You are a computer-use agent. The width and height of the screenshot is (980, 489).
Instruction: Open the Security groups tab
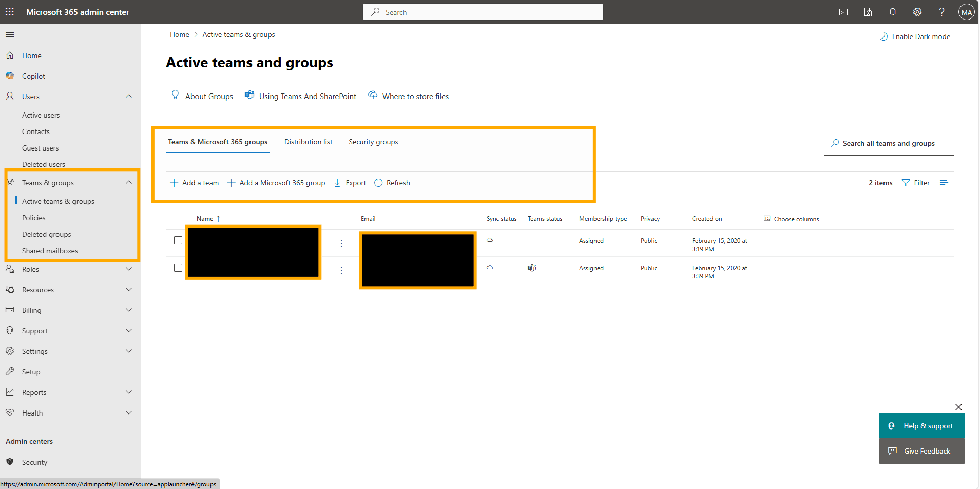point(373,142)
